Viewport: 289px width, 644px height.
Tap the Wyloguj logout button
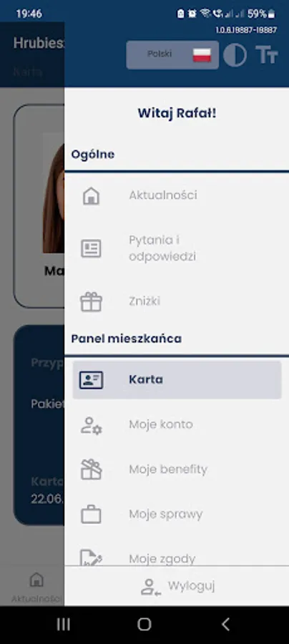point(177,586)
